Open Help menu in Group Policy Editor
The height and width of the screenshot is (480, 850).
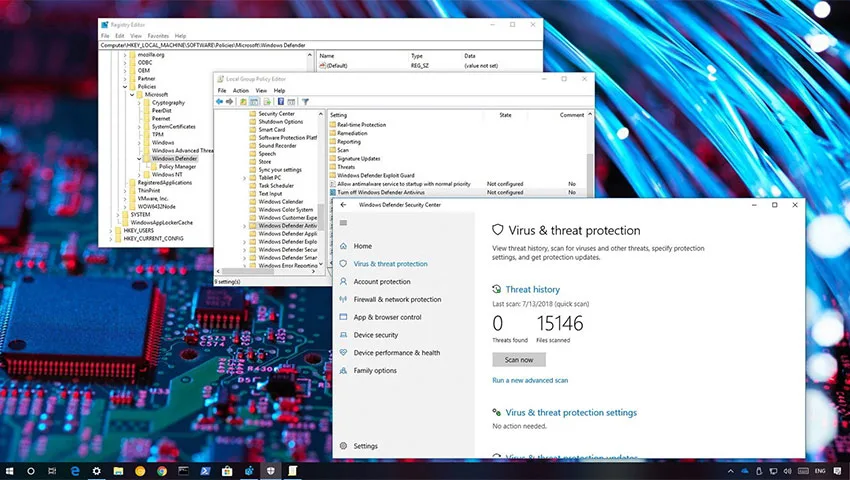[279, 91]
